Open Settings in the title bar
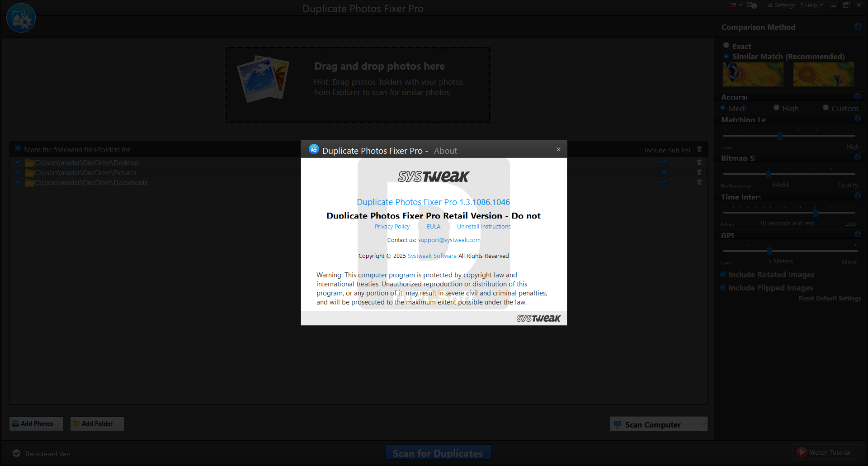Image resolution: width=868 pixels, height=466 pixels. pyautogui.click(x=782, y=5)
